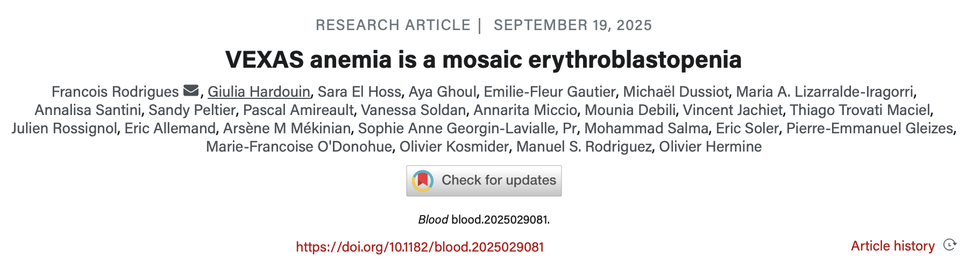The width and height of the screenshot is (980, 272).
Task: Select author Michaël Dussiot
Action: (676, 92)
